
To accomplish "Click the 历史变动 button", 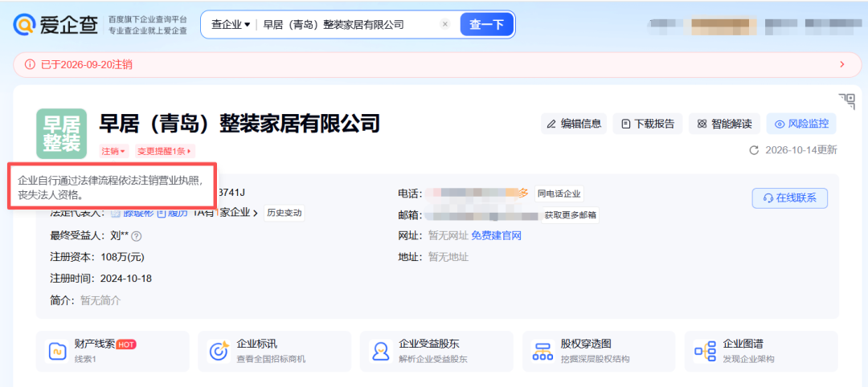I will pos(284,213).
